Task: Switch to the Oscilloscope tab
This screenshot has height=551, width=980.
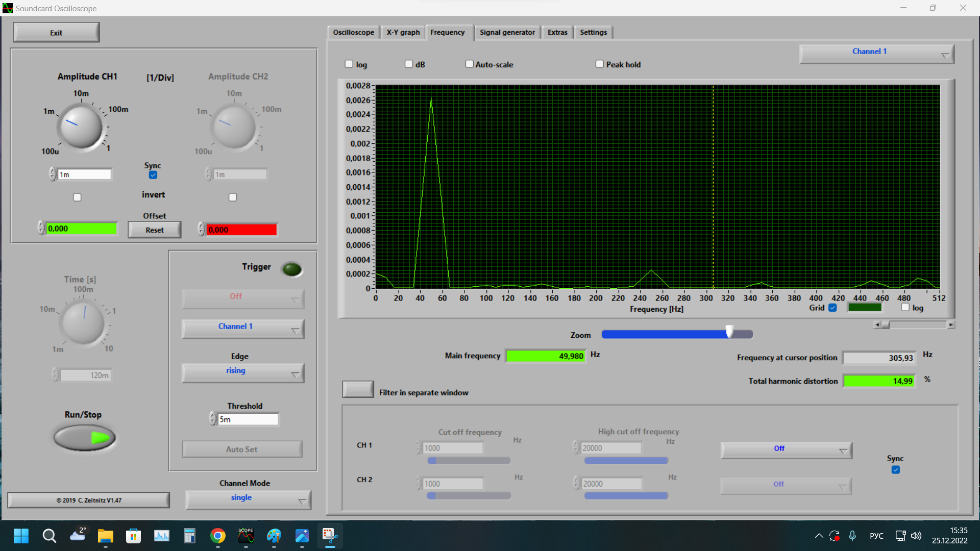Action: coord(353,32)
